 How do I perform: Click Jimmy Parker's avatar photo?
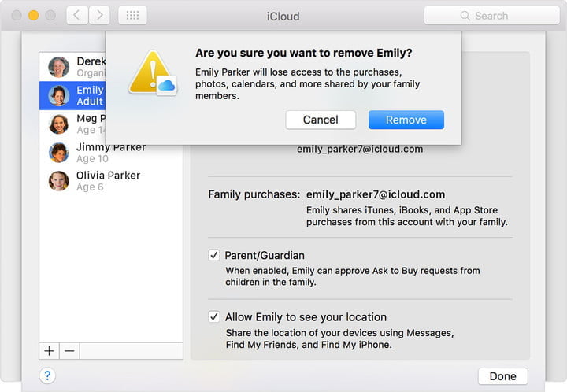(x=58, y=153)
